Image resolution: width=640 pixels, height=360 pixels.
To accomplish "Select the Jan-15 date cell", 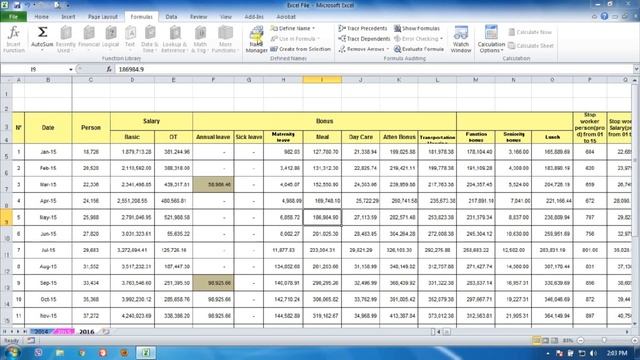I will tap(48, 152).
